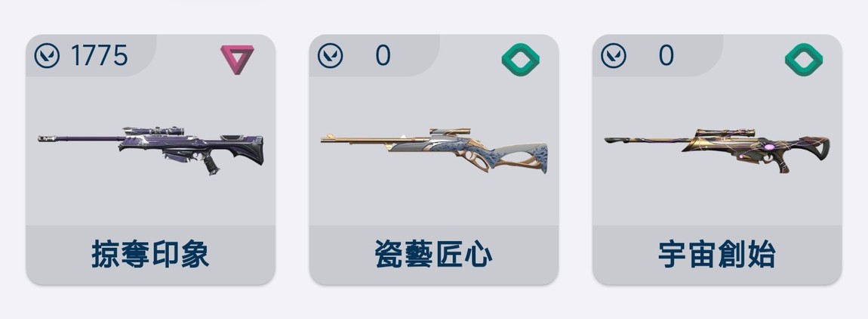Open the porcelain gold-trimmed rifle image
Image resolution: width=868 pixels, height=319 pixels.
[x=434, y=150]
